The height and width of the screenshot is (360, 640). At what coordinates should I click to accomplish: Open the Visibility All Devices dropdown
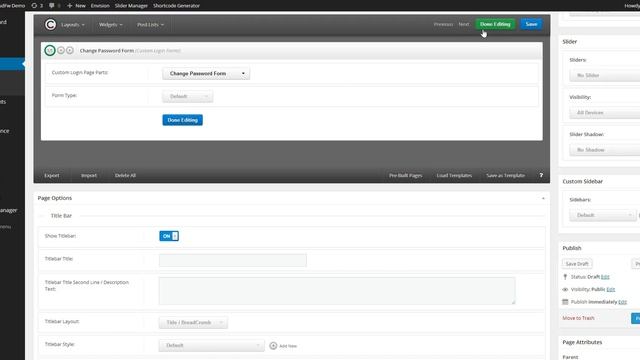604,113
